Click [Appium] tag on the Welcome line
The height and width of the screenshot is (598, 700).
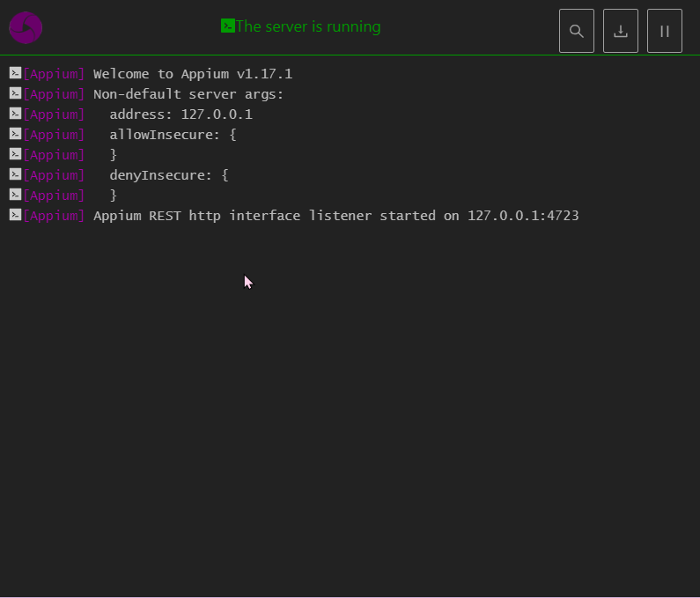click(x=54, y=74)
